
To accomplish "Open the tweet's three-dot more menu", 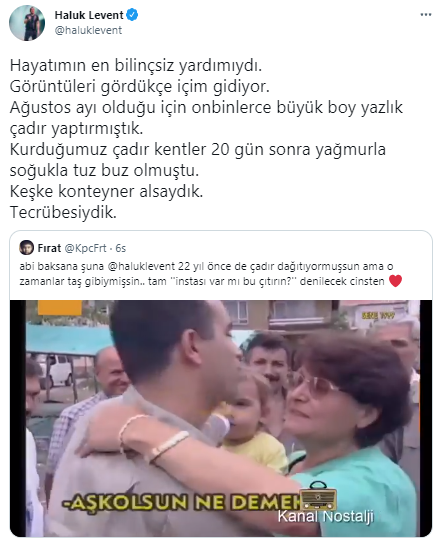I will (426, 15).
